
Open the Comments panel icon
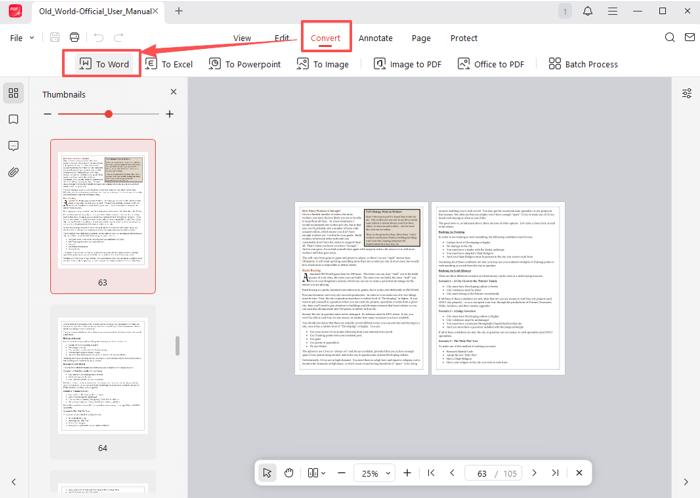(x=13, y=146)
